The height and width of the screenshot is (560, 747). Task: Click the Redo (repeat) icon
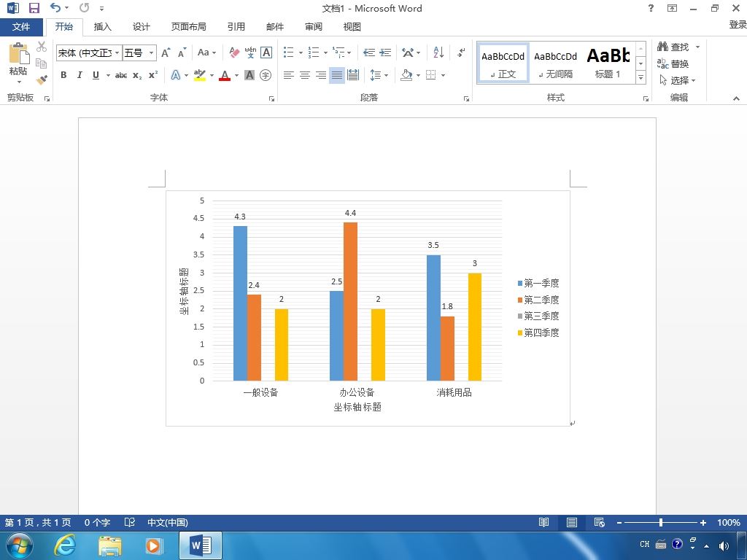pyautogui.click(x=85, y=7)
